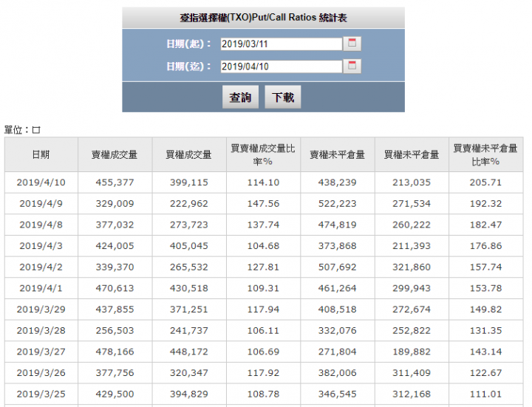Click open interest ratio 149.82
This screenshot has width=532, height=407.
pos(486,309)
